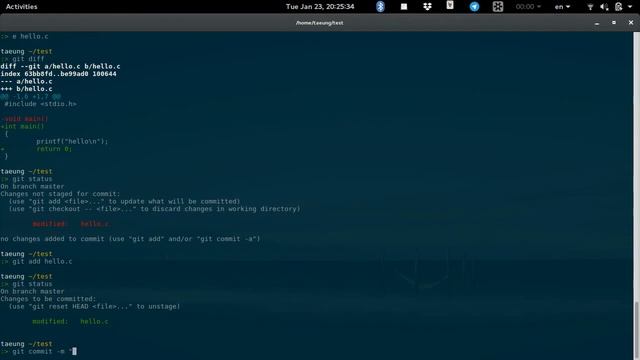Click the 'e hello.c' command line
640x360 pixels.
coord(24,36)
